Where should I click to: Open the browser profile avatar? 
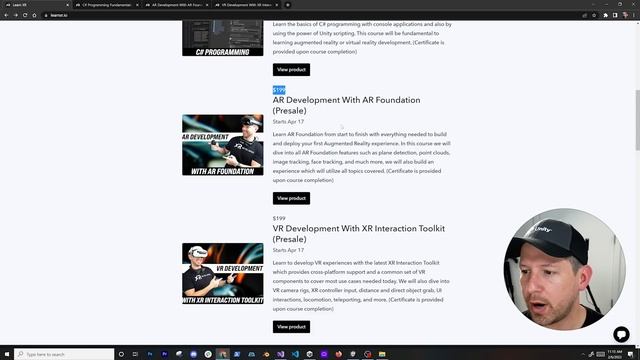pyautogui.click(x=625, y=15)
